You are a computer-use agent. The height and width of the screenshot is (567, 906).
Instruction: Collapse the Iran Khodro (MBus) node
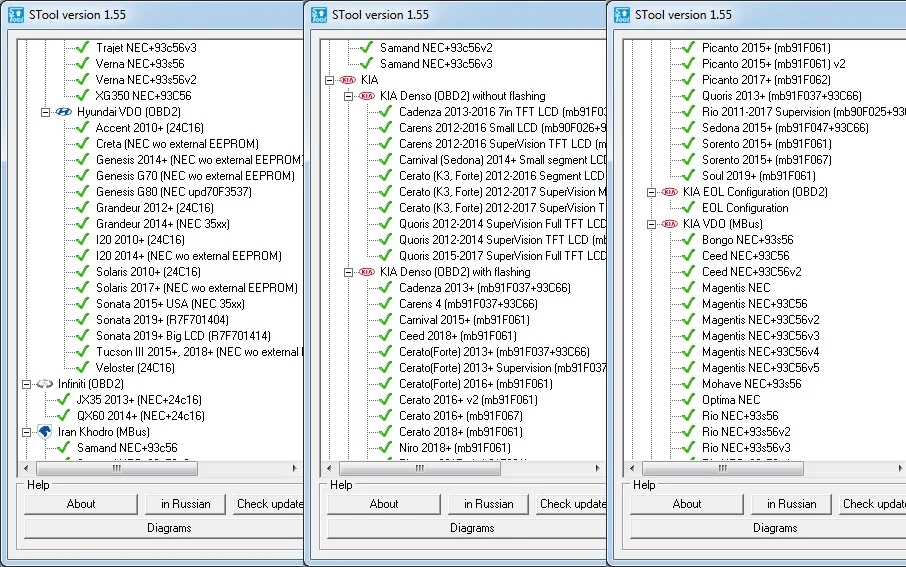tap(27, 432)
